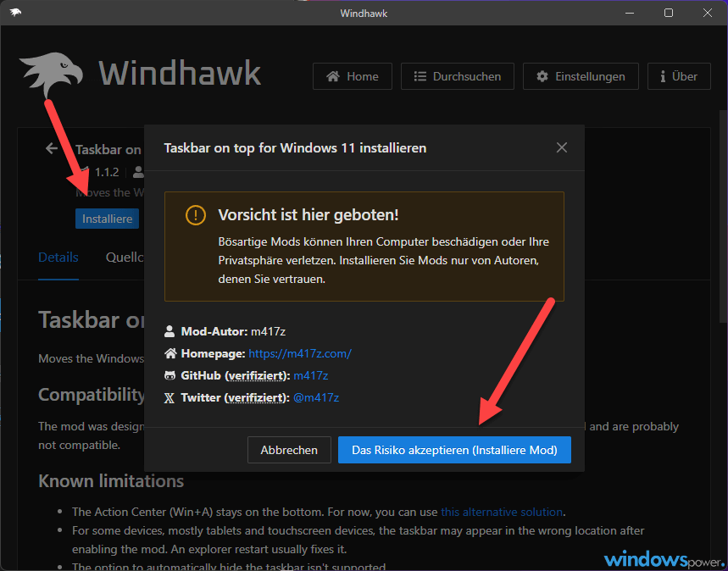Click the blue Installiere button
Image resolution: width=728 pixels, height=571 pixels.
point(108,219)
